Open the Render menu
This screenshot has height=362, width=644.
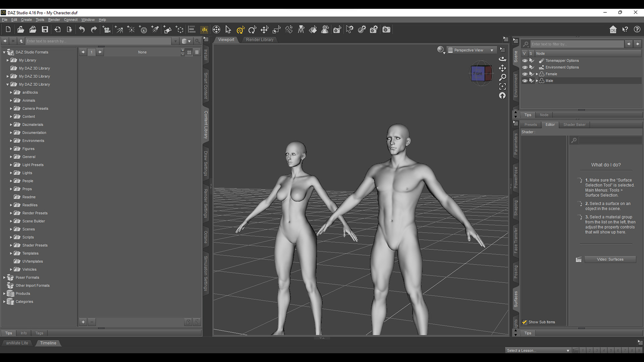coord(54,20)
